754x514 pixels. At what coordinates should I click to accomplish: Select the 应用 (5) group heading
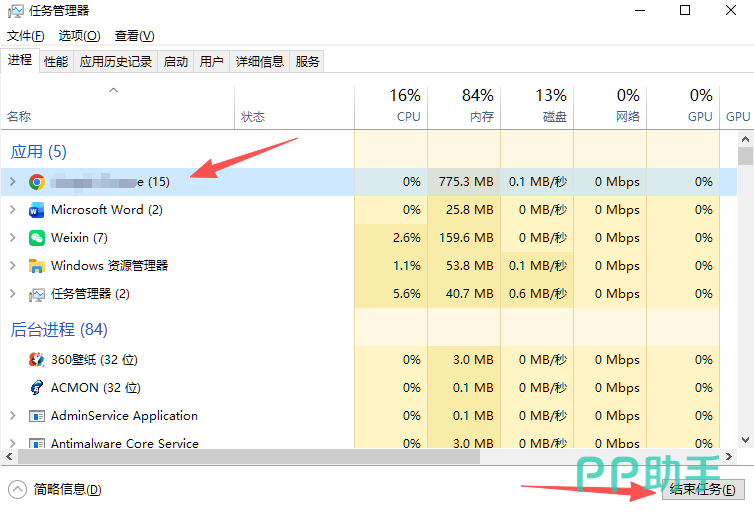click(x=38, y=152)
